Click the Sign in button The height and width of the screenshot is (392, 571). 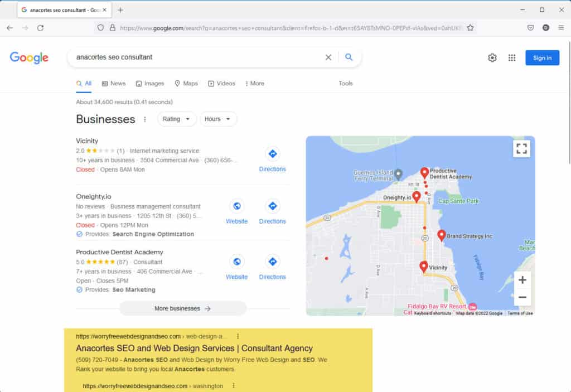tap(542, 57)
